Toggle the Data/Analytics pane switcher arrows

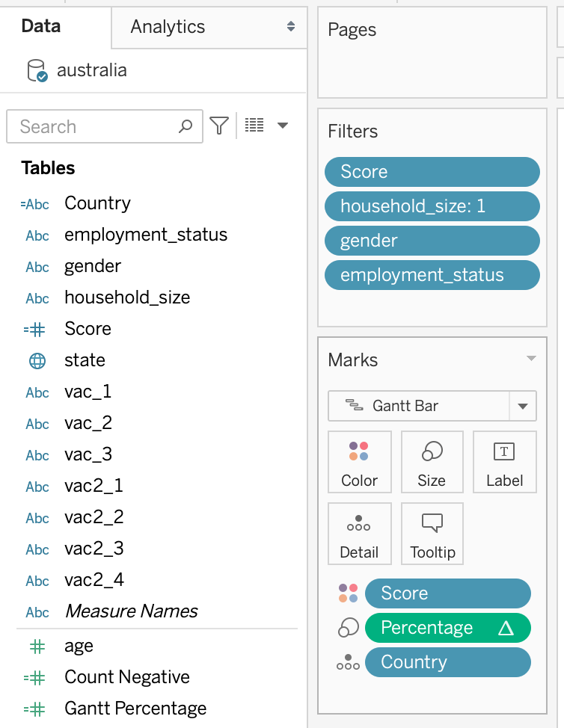(x=291, y=27)
